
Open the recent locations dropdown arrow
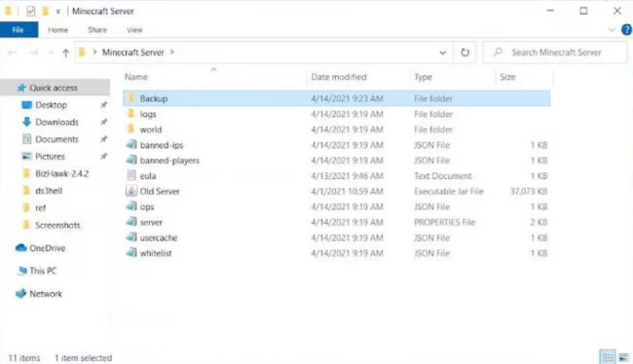point(51,53)
